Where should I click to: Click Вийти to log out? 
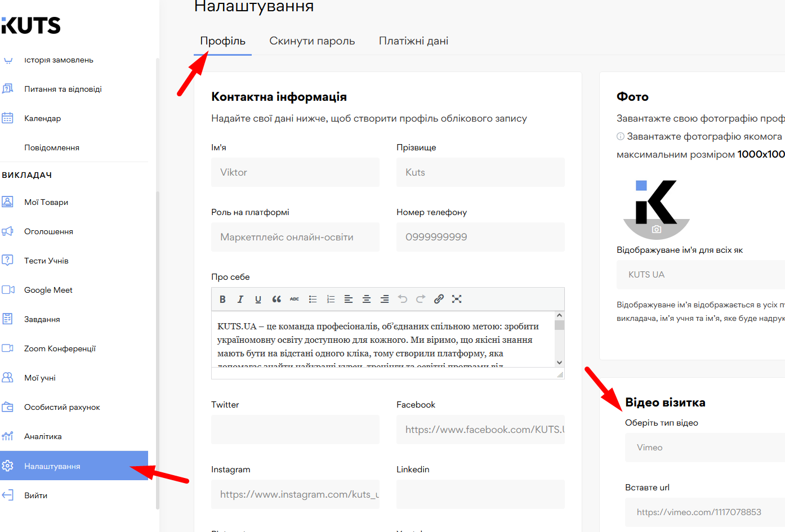(x=35, y=495)
